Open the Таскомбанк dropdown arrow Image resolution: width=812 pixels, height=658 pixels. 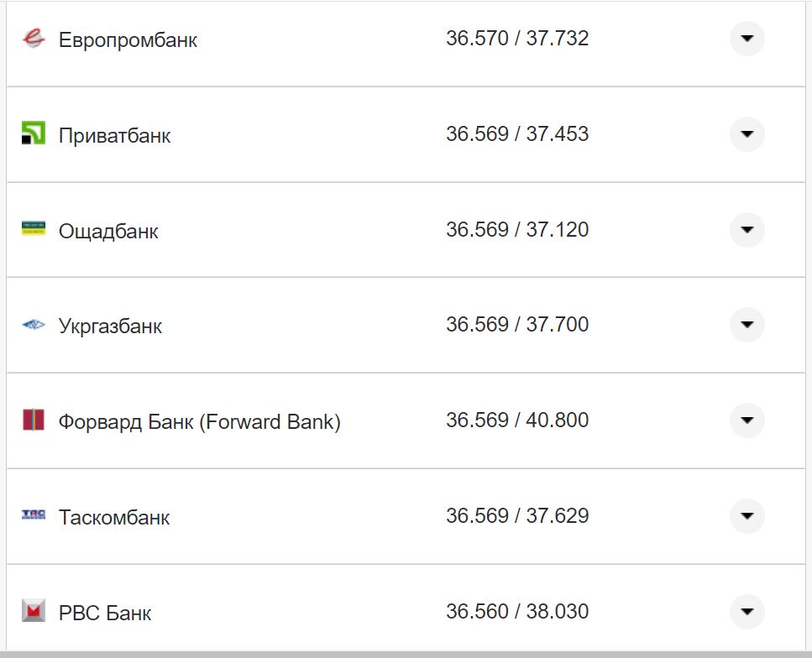747,517
